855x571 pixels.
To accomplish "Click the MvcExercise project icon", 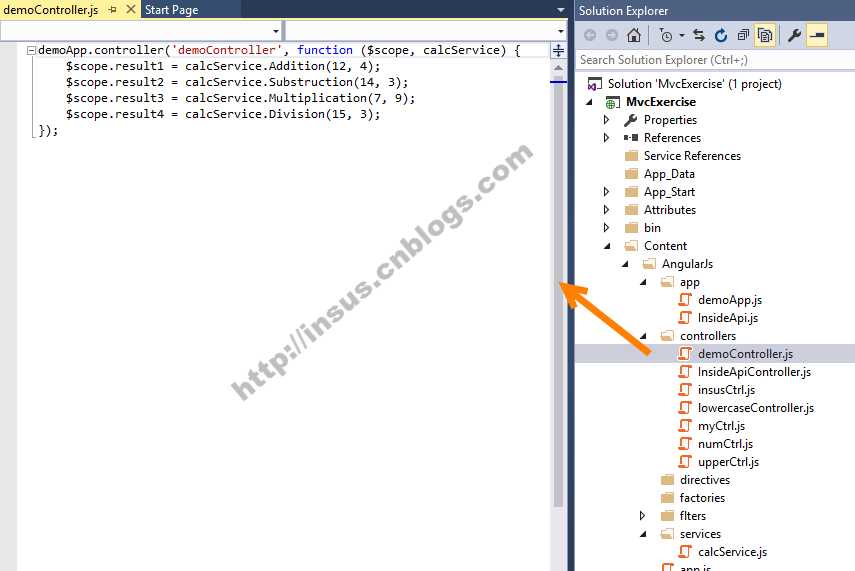I will point(612,102).
